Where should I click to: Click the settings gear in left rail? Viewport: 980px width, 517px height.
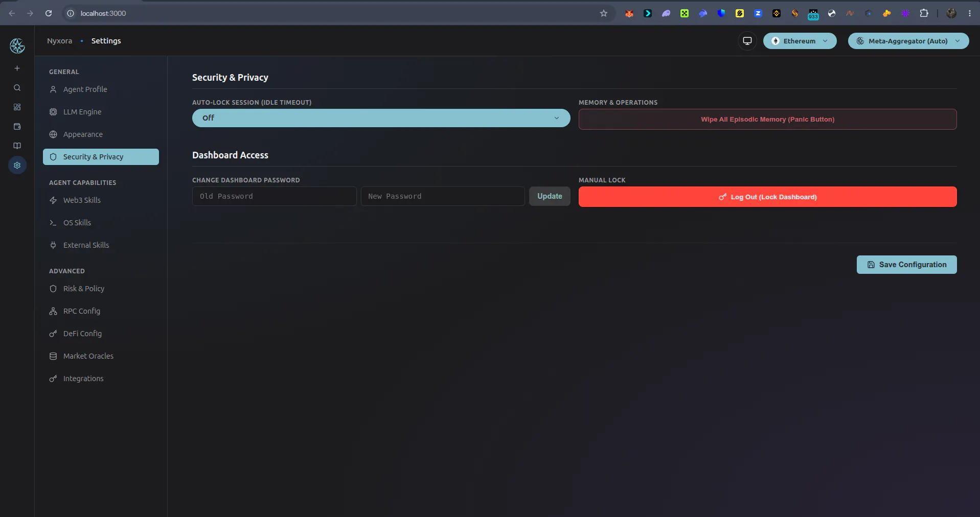[17, 166]
